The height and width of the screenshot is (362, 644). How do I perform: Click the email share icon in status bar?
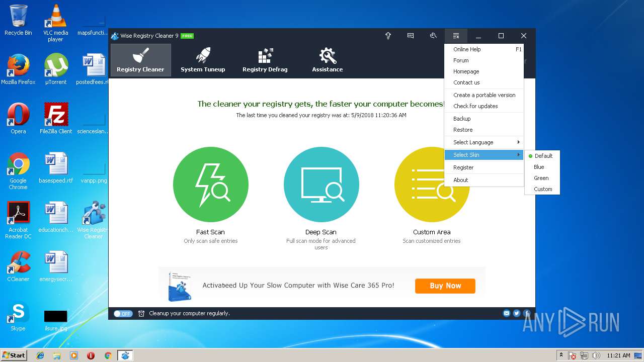tap(507, 313)
